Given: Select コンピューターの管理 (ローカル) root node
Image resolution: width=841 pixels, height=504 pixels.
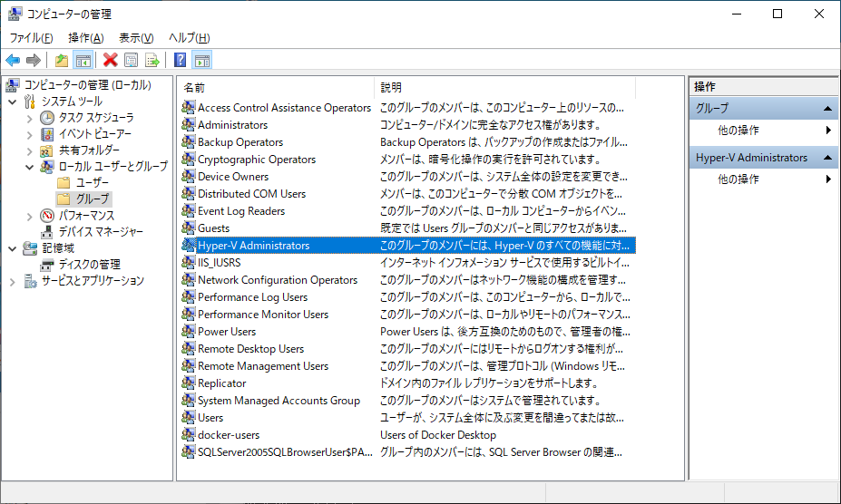Looking at the screenshot, I should [x=87, y=84].
